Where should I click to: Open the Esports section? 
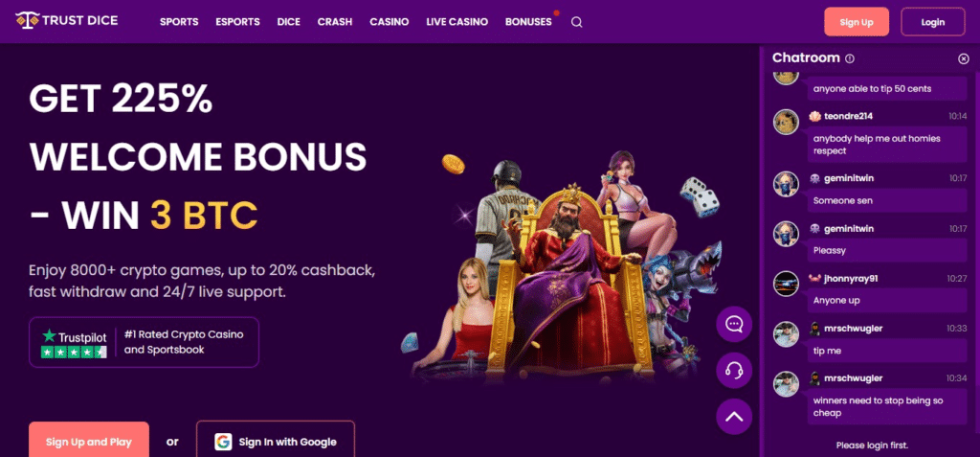pos(237,22)
